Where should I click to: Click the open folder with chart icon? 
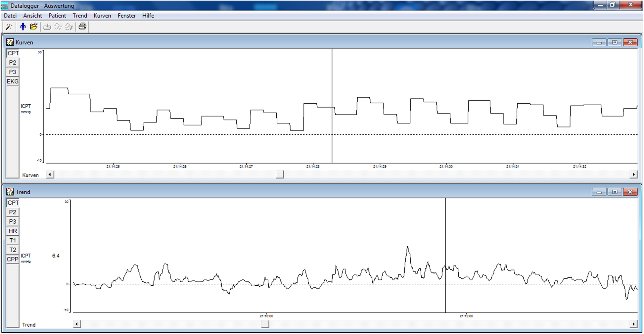(34, 26)
